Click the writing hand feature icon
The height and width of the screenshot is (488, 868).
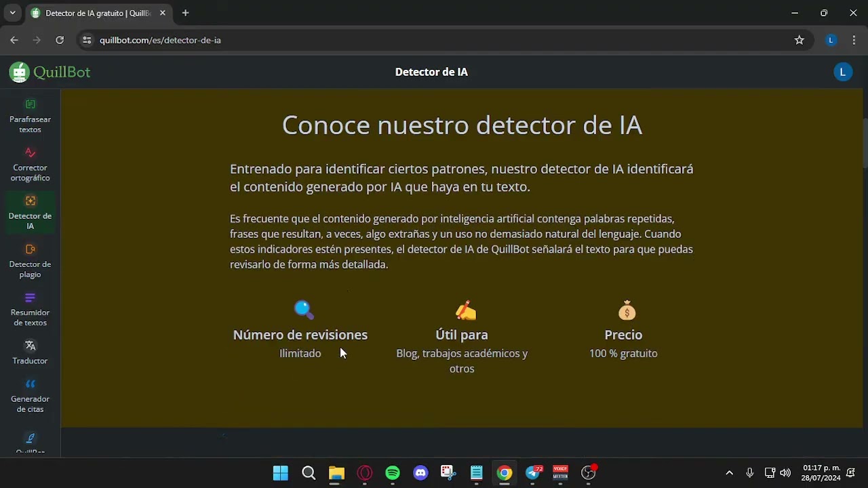466,310
